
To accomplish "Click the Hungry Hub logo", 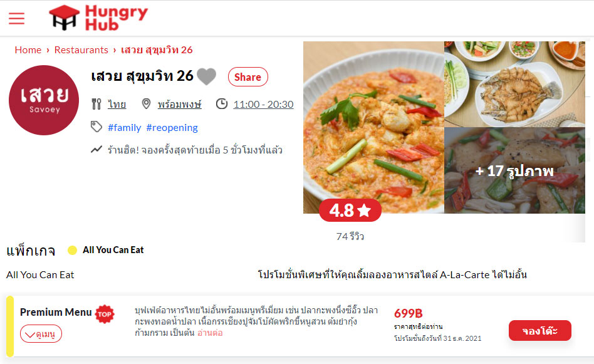I will (98, 18).
